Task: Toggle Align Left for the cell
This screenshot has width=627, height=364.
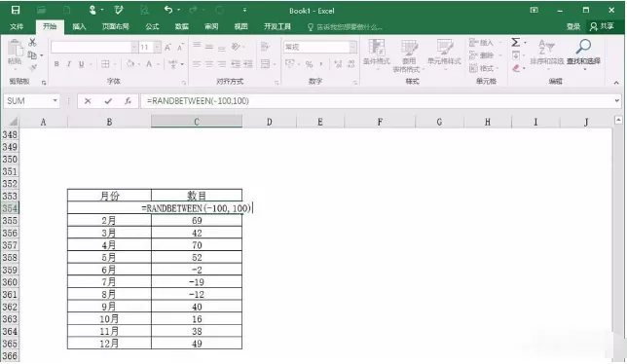Action: pyautogui.click(x=197, y=64)
